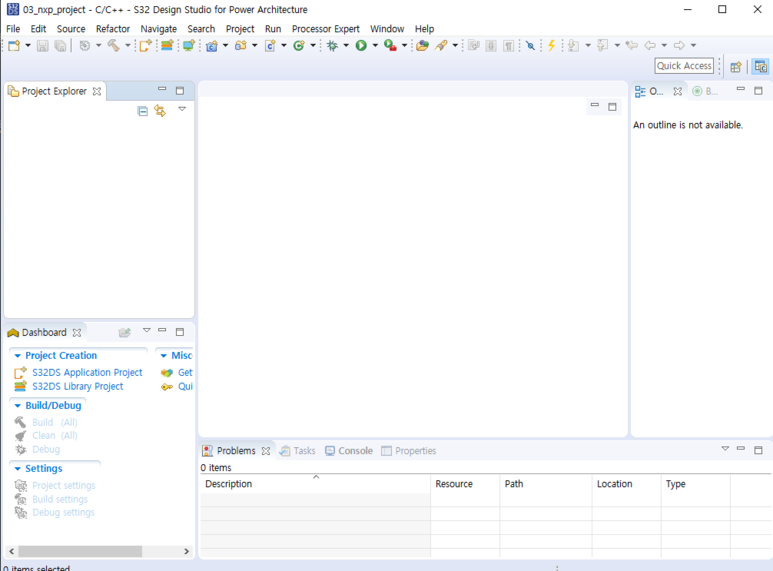Switch to the Console tab
The width and height of the screenshot is (773, 571).
pos(349,451)
